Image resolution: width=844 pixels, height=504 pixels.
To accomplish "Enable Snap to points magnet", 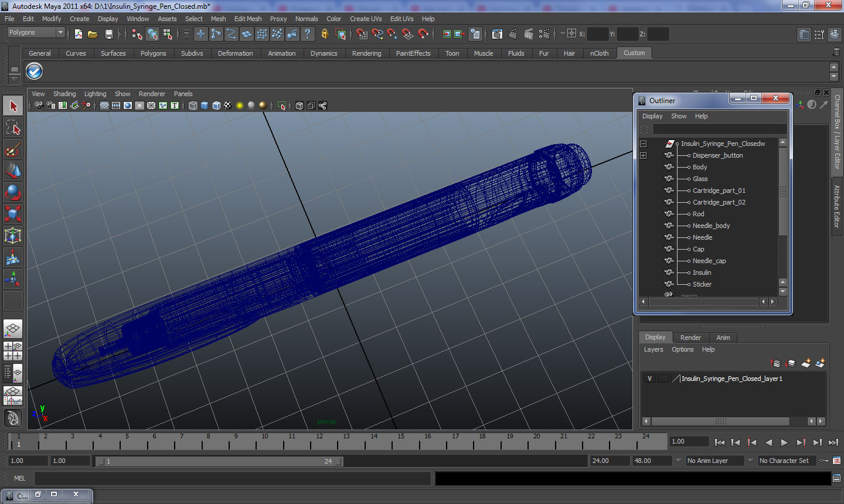I will tap(393, 34).
